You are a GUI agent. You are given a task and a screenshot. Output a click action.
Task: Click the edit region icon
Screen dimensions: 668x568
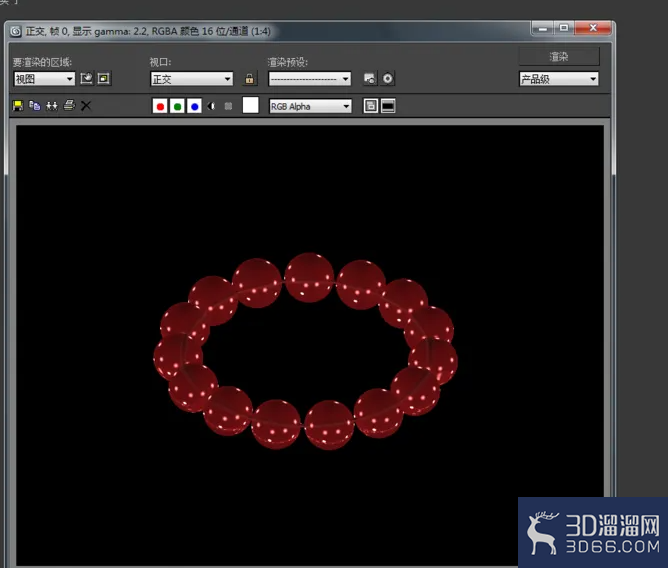[x=86, y=79]
